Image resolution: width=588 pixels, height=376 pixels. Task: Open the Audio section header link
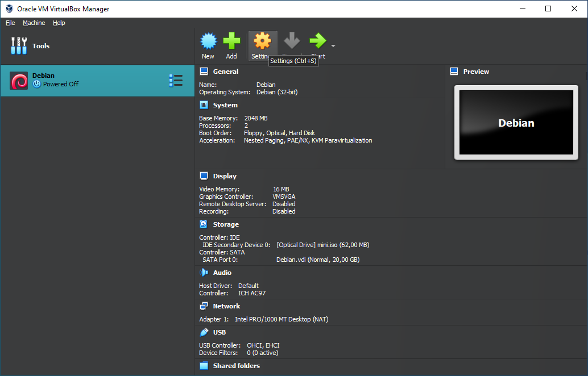(222, 272)
